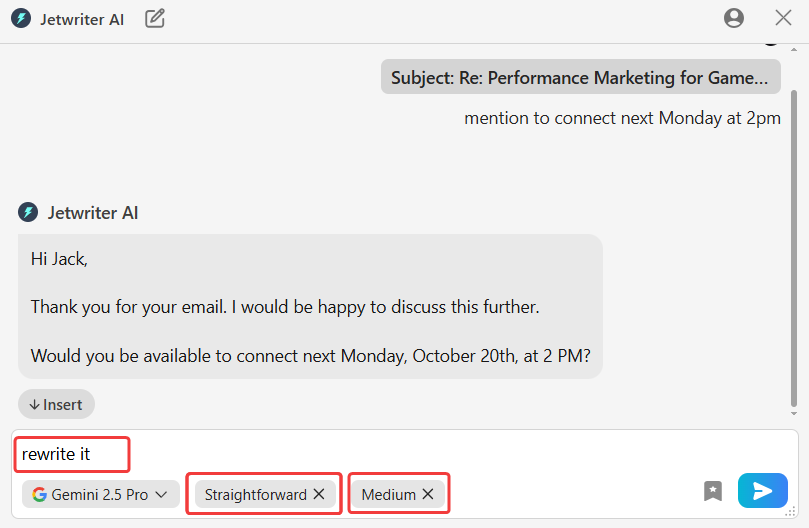The height and width of the screenshot is (528, 809).
Task: Select the Medium length chip
Action: tap(389, 494)
